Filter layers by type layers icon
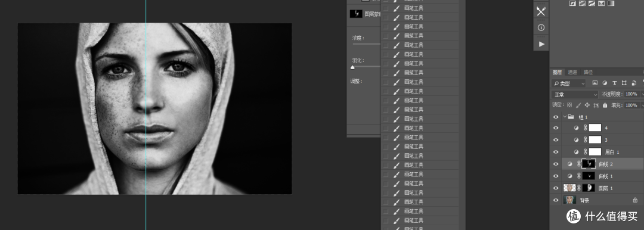Image resolution: width=644 pixels, height=230 pixels. click(614, 83)
